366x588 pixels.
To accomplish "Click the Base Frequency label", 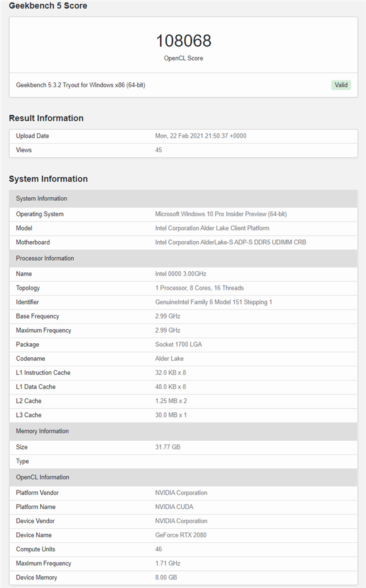I will (x=37, y=316).
